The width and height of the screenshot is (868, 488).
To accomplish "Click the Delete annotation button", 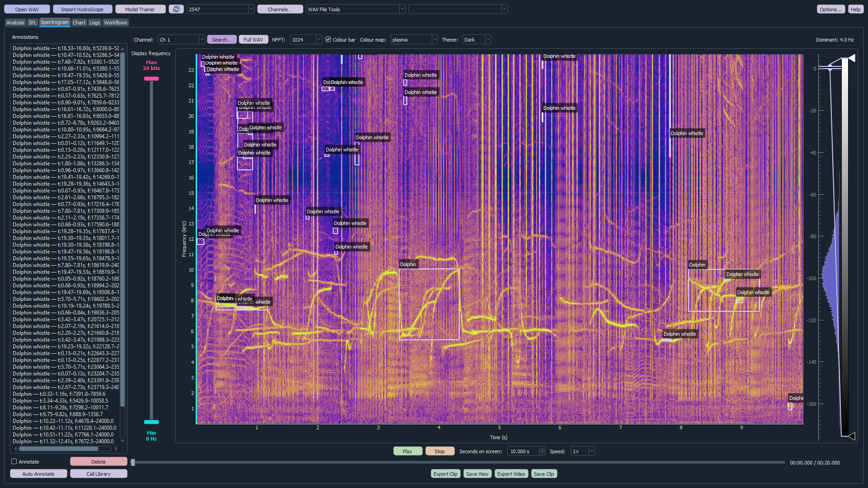I will click(x=99, y=461).
